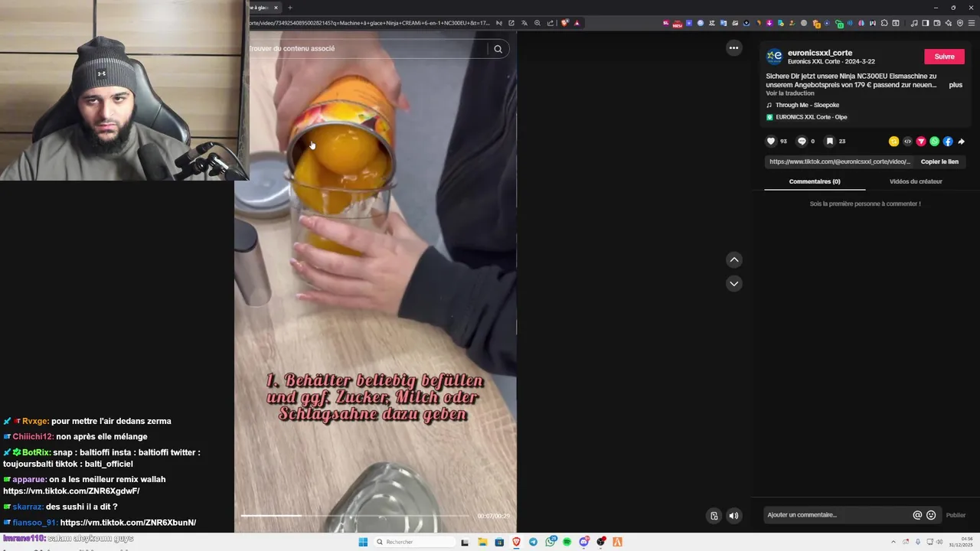Screen dimensions: 980x551
Task: Go to the next video with down chevron
Action: pyautogui.click(x=733, y=283)
